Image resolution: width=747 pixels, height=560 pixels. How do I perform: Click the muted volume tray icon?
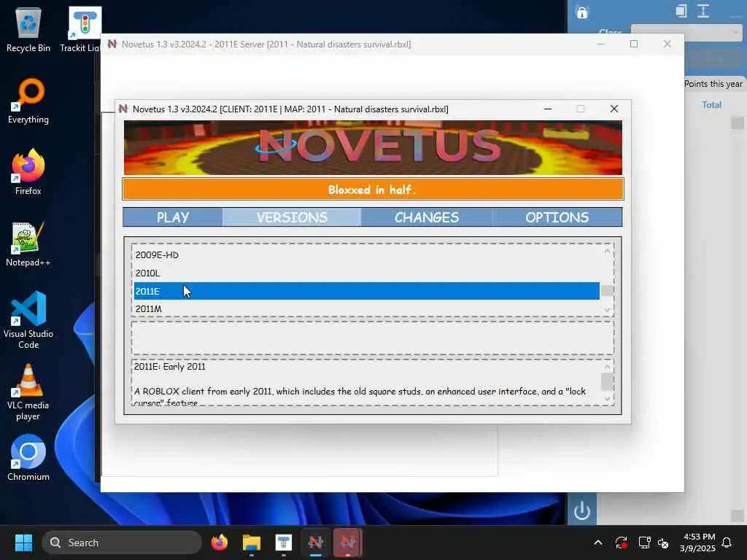click(x=663, y=542)
